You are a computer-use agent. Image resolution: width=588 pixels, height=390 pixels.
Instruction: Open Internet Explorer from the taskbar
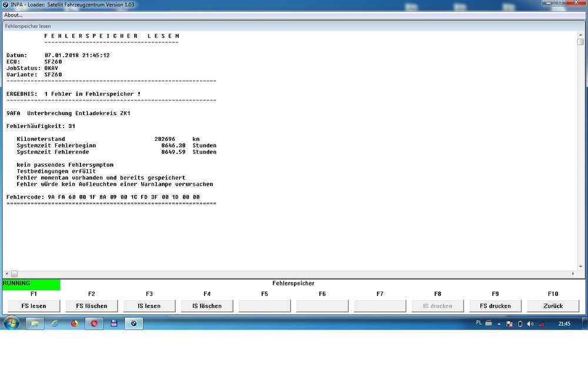tap(55, 323)
